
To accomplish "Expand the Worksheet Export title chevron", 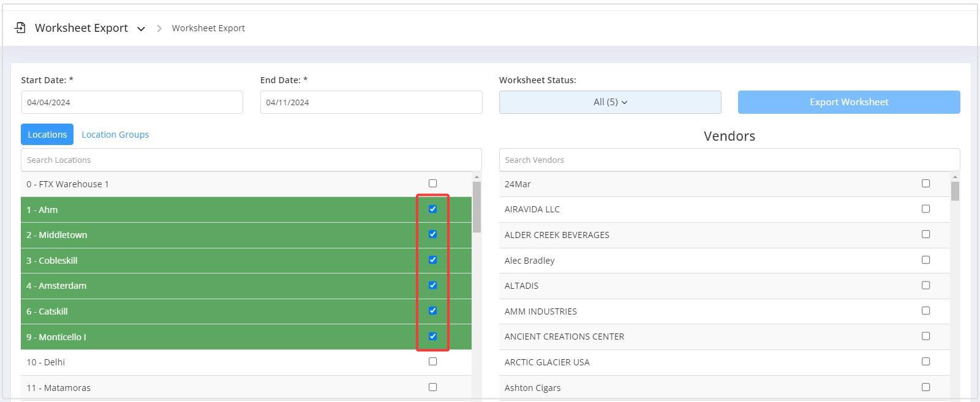I will (141, 29).
